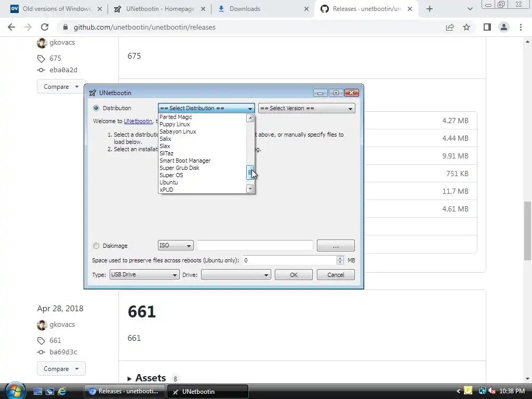The image size is (532, 399).
Task: Open the Type USB Drive dropdown
Action: (x=144, y=274)
